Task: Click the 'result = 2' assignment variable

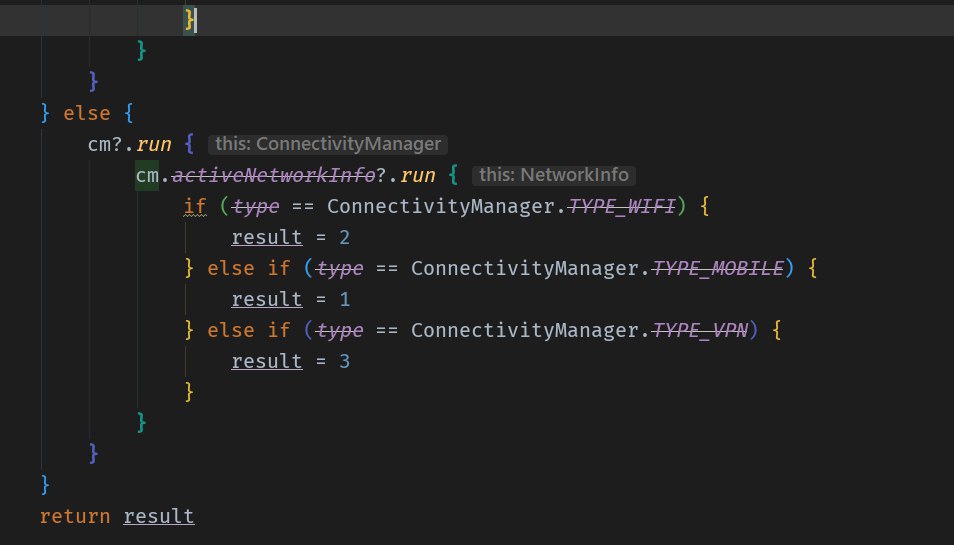Action: coord(266,237)
